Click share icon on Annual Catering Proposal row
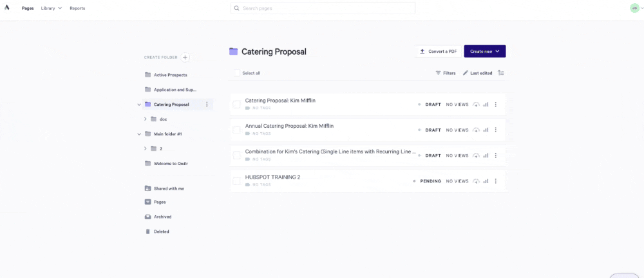Viewport: 644px width, 278px height. (476, 130)
